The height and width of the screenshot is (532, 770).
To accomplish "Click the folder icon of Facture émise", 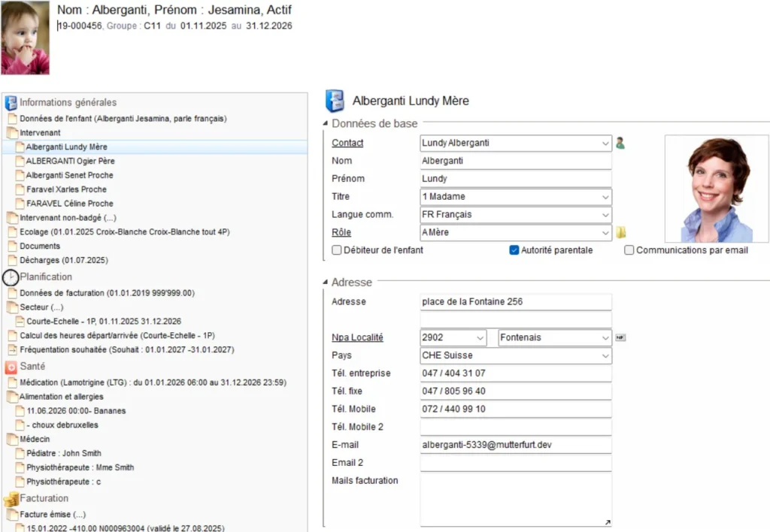I will [x=12, y=514].
